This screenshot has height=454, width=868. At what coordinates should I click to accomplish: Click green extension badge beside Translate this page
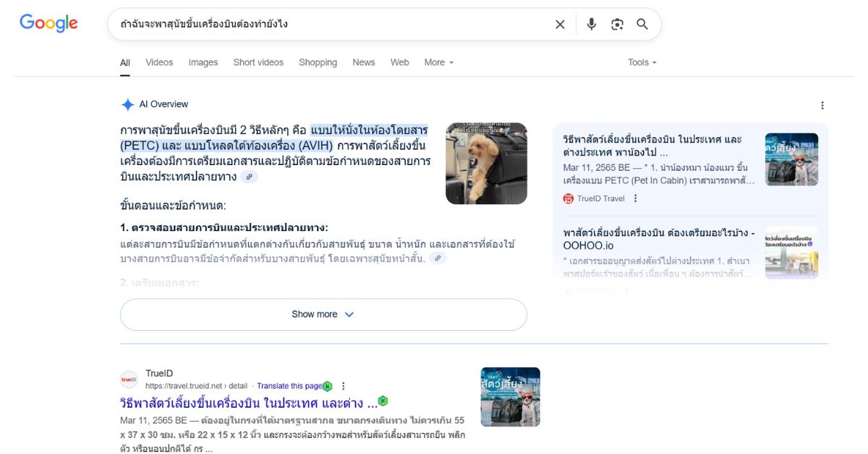tap(328, 386)
